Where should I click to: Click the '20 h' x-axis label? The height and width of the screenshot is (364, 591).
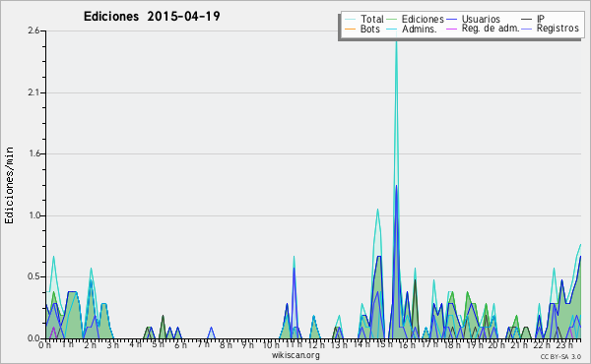coord(495,344)
